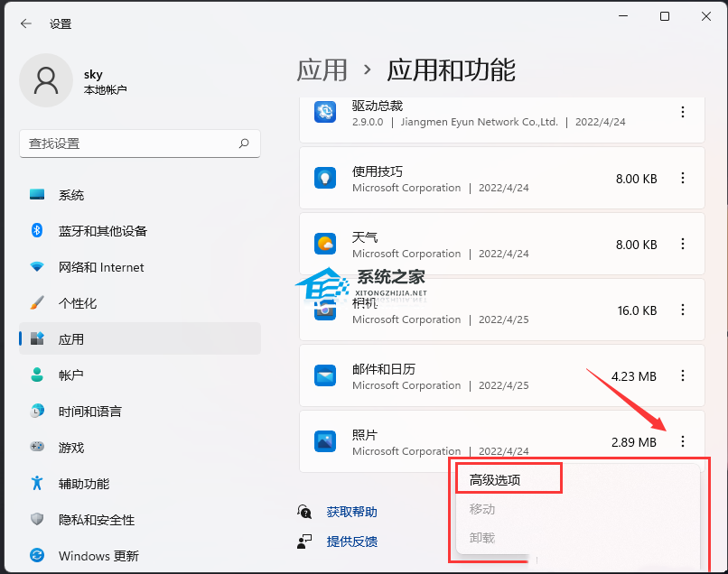Click the 游戏 gamepad icon
This screenshot has height=574, width=728.
coord(37,447)
